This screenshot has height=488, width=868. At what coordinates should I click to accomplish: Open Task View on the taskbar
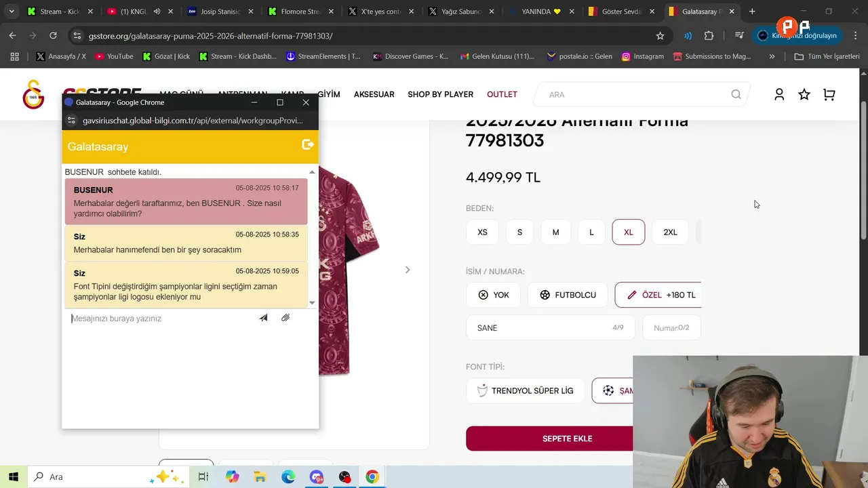point(203,477)
